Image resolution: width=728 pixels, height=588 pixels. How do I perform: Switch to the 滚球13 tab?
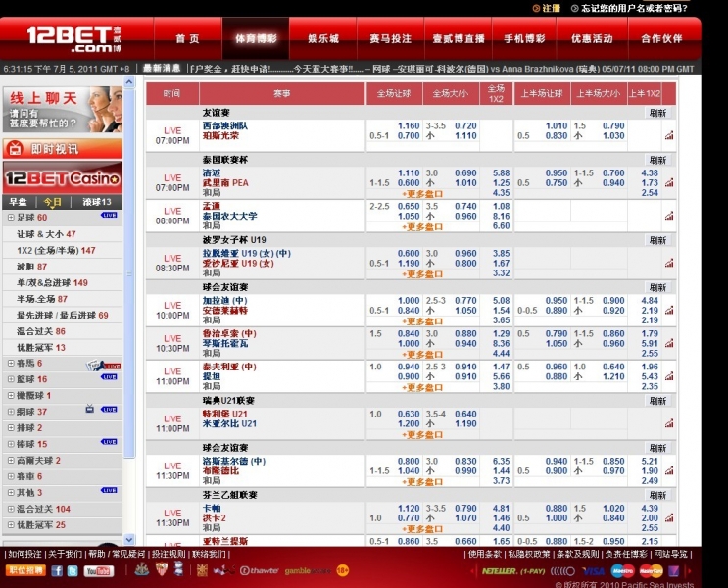[97, 202]
